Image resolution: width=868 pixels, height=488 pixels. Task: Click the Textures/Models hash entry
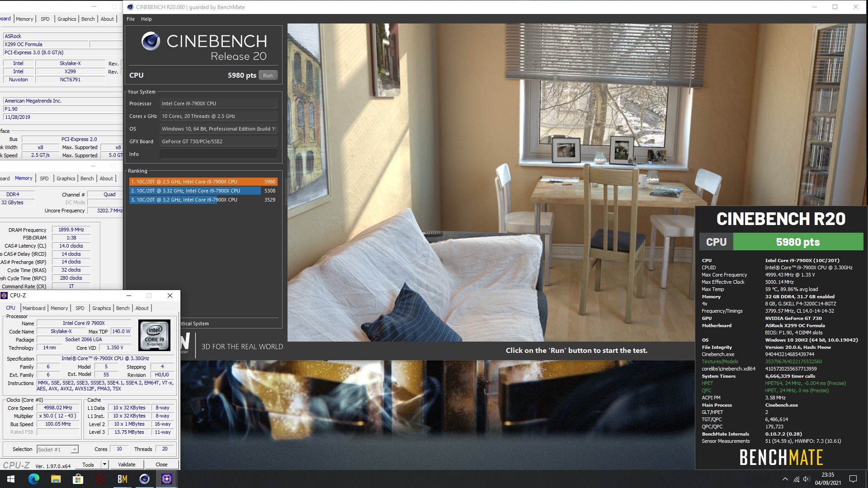coord(793,361)
